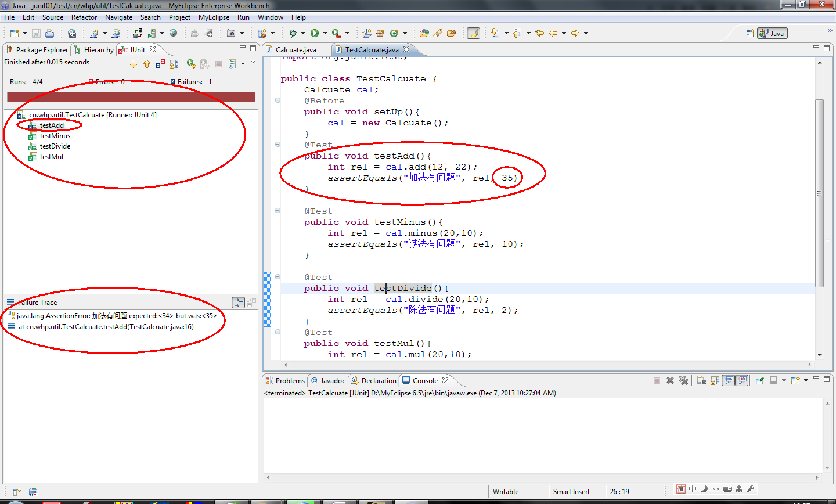The image size is (836, 504).
Task: Click the JUnit Rerun Test icon
Action: pyautogui.click(x=191, y=64)
